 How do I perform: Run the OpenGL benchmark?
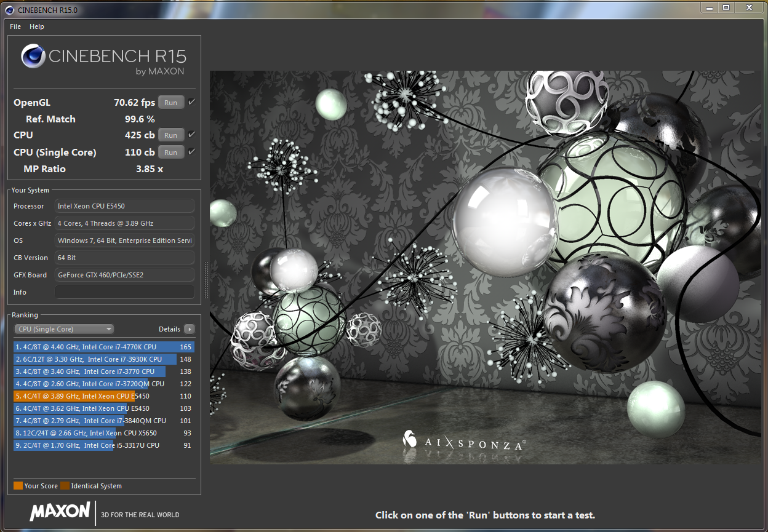(x=171, y=103)
